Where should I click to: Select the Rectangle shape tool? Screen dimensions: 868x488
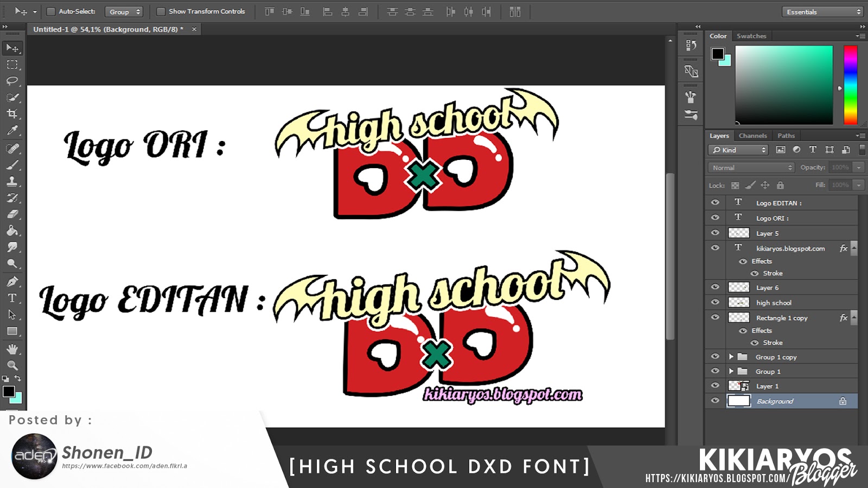point(12,331)
